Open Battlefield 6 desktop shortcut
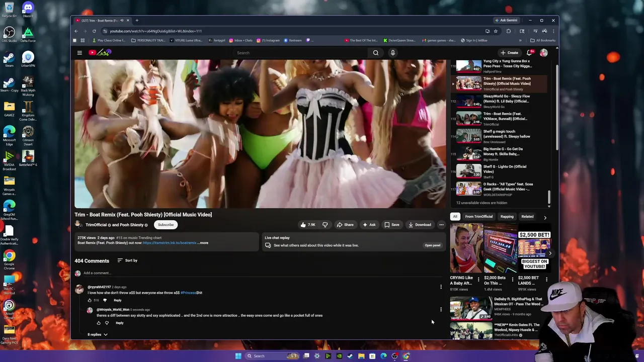Image resolution: width=644 pixels, height=362 pixels. (28, 159)
